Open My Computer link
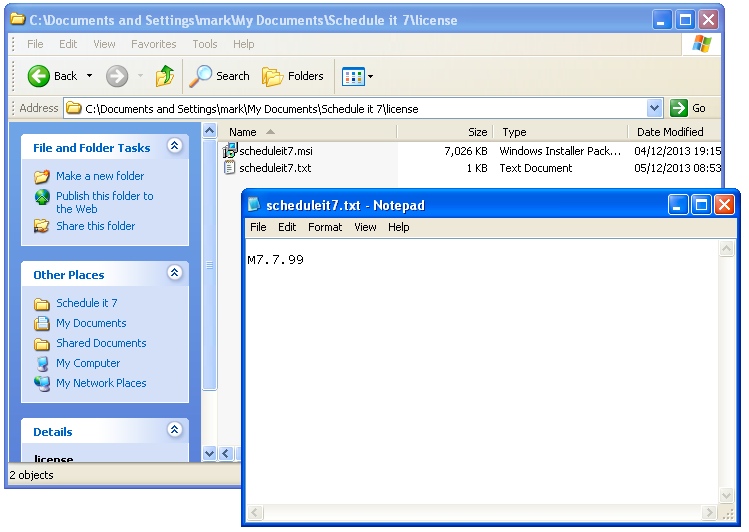749x532 pixels. click(88, 363)
